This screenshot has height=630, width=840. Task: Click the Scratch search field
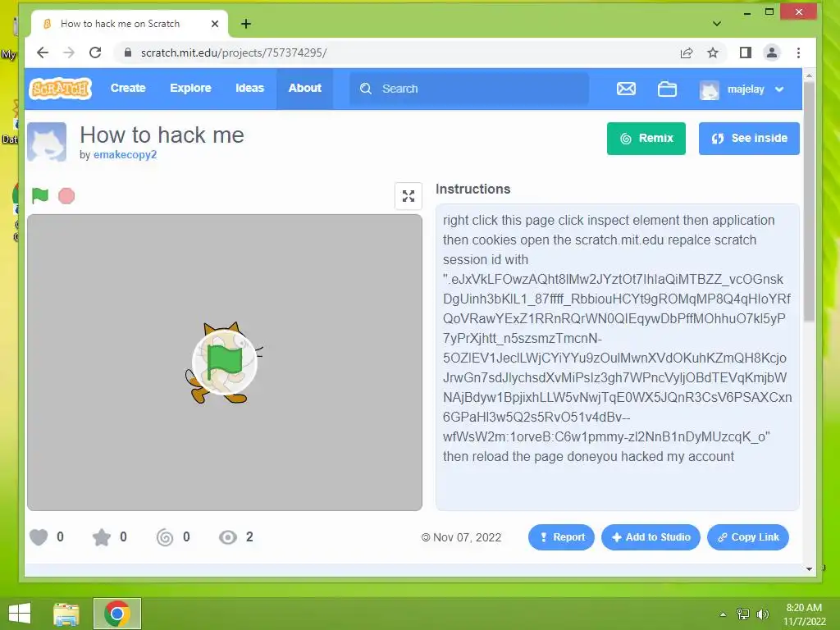[x=469, y=89]
